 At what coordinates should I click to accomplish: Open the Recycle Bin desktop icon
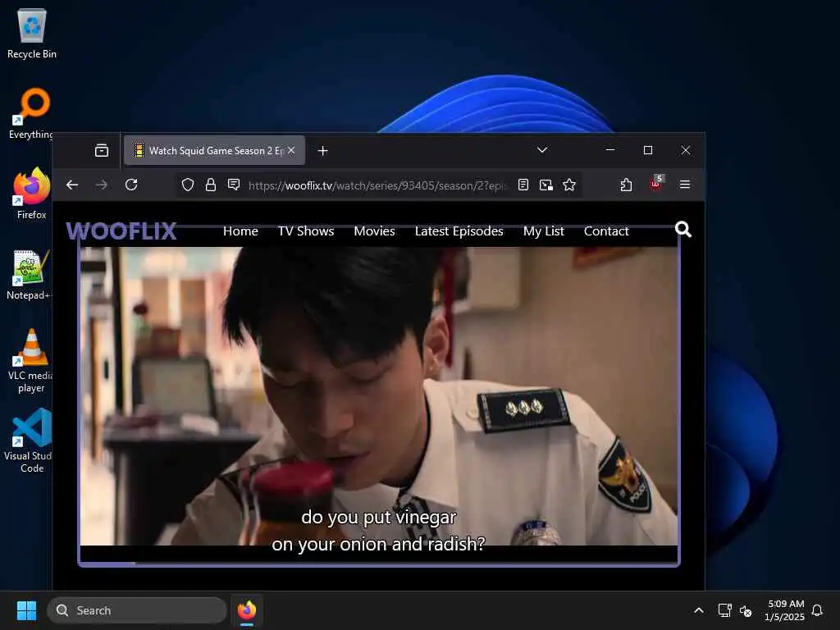(x=32, y=34)
